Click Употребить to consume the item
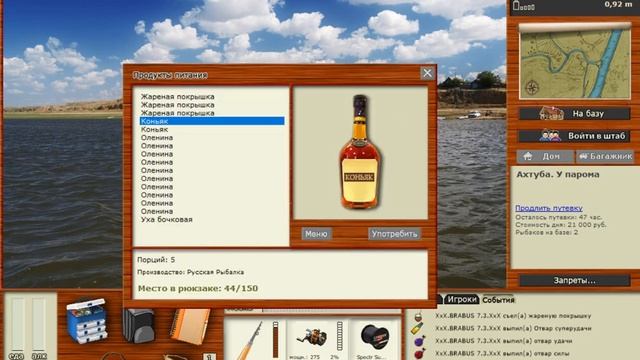The width and height of the screenshot is (640, 360). pos(394,234)
